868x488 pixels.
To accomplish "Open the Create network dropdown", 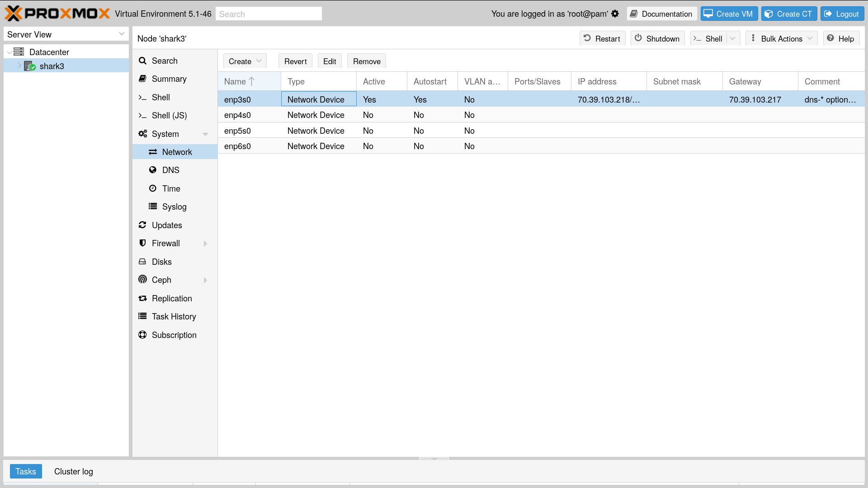I will [x=245, y=61].
